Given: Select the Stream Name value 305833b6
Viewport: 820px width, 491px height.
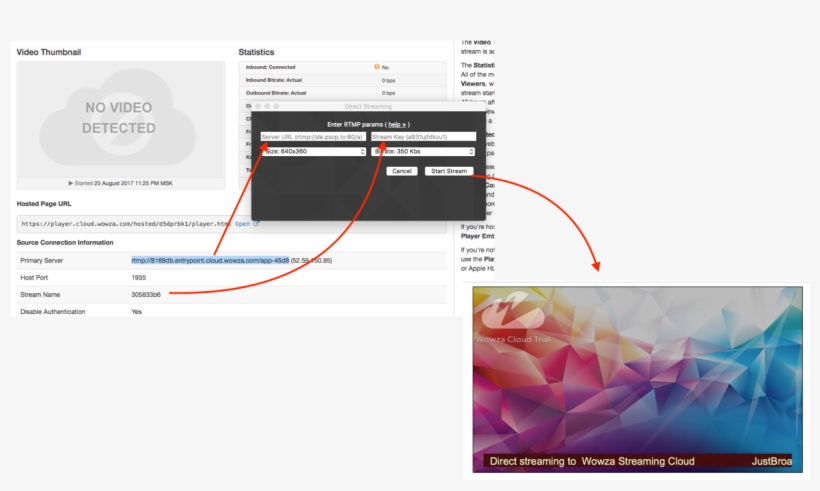Looking at the screenshot, I should coord(146,295).
